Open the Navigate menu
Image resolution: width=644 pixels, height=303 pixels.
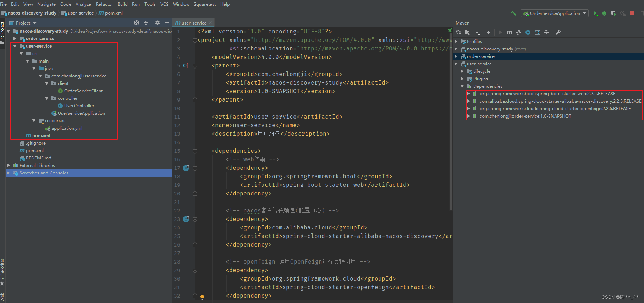pyautogui.click(x=46, y=4)
